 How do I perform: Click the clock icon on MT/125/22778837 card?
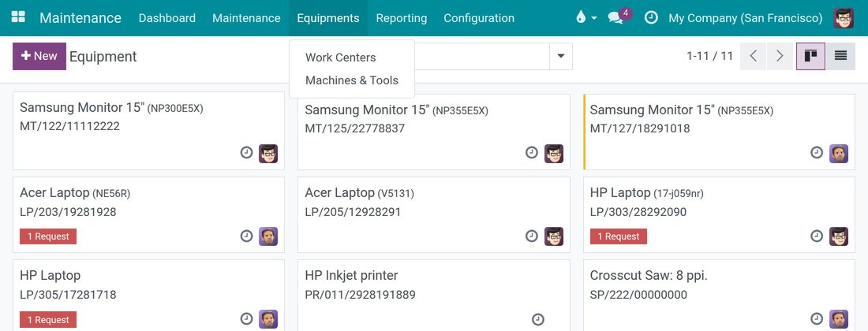[531, 152]
